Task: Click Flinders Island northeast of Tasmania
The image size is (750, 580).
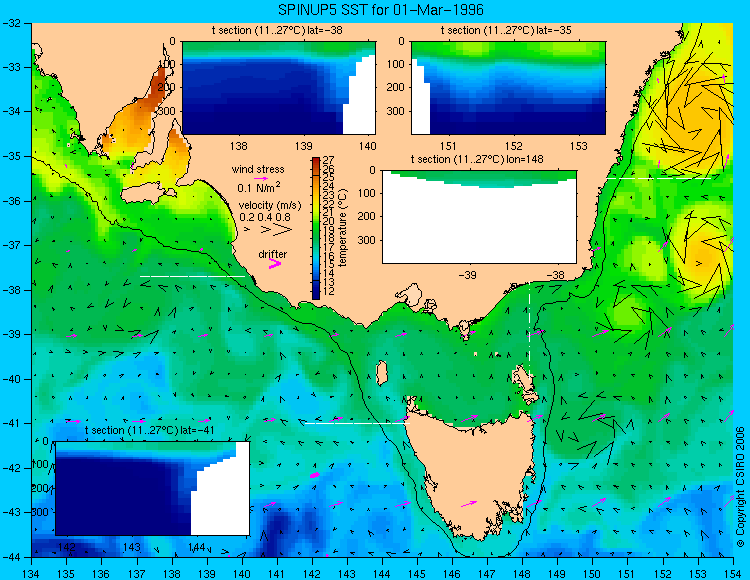Action: (x=526, y=383)
